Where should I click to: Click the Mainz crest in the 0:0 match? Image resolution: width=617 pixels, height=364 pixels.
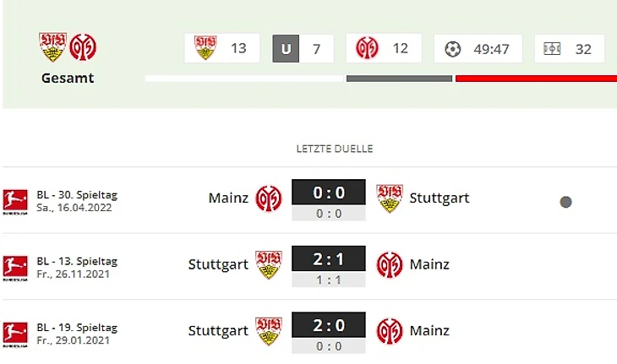coord(269,198)
